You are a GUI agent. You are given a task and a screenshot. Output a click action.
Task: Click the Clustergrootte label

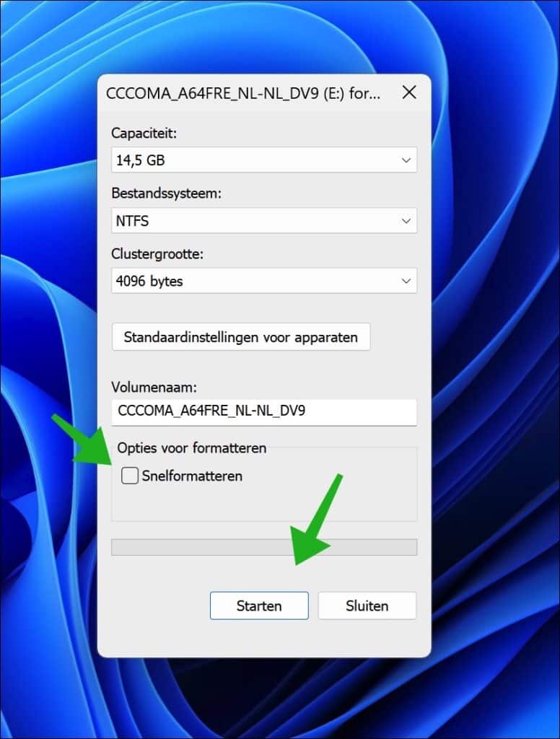tap(157, 254)
